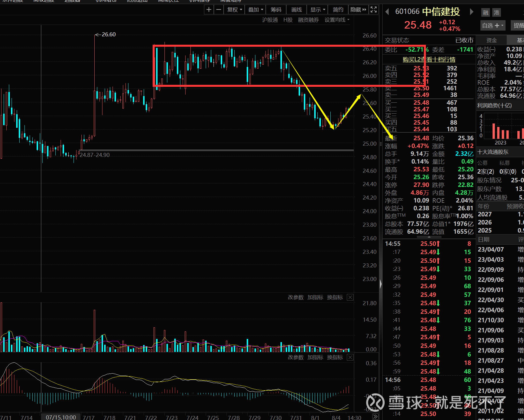Click the 利润趋势(十亿) chart header

494,106
